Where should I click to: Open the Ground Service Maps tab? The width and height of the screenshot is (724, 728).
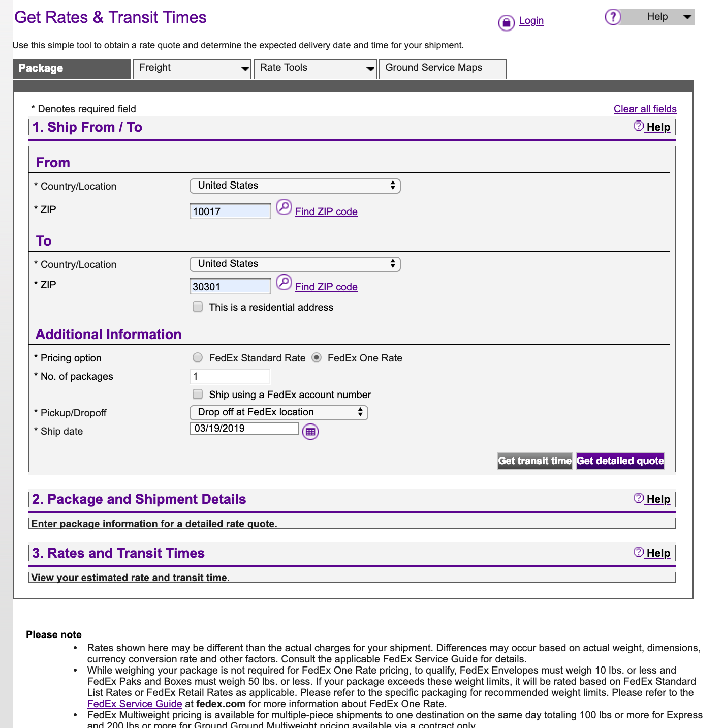[443, 69]
